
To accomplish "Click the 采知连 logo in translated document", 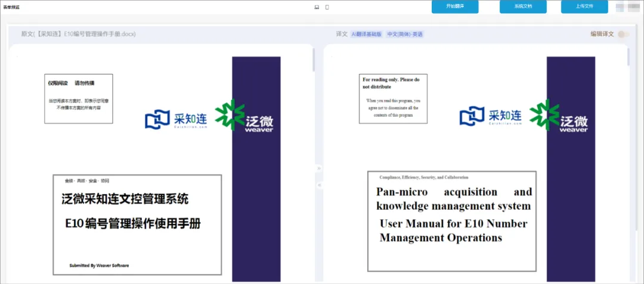I will click(x=490, y=116).
